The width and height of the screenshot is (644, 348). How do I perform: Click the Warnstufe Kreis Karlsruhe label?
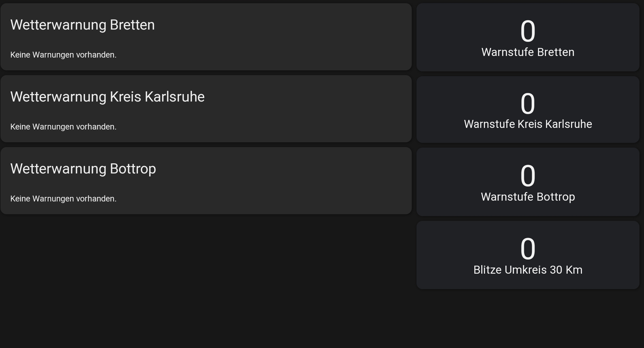[x=528, y=124]
